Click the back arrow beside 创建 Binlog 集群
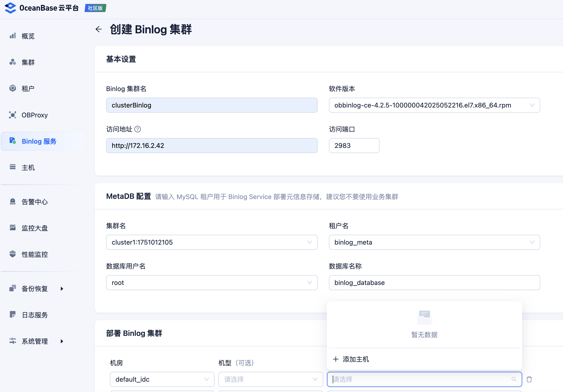Image resolution: width=563 pixels, height=392 pixels. point(99,29)
